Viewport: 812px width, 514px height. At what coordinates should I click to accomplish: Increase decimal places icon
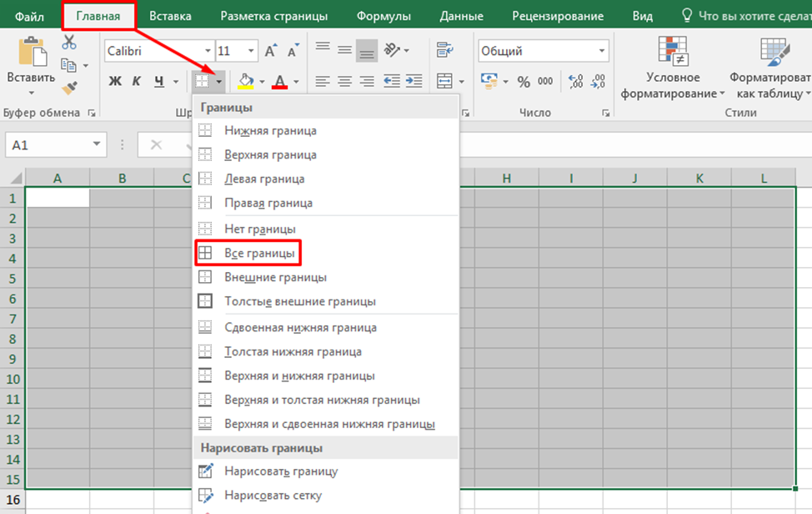pyautogui.click(x=575, y=81)
